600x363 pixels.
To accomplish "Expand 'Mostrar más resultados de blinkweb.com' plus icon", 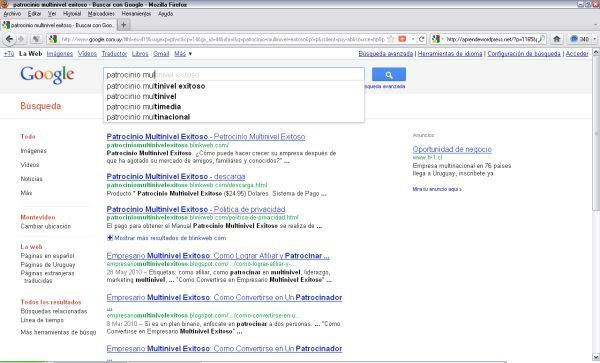I will click(x=110, y=238).
